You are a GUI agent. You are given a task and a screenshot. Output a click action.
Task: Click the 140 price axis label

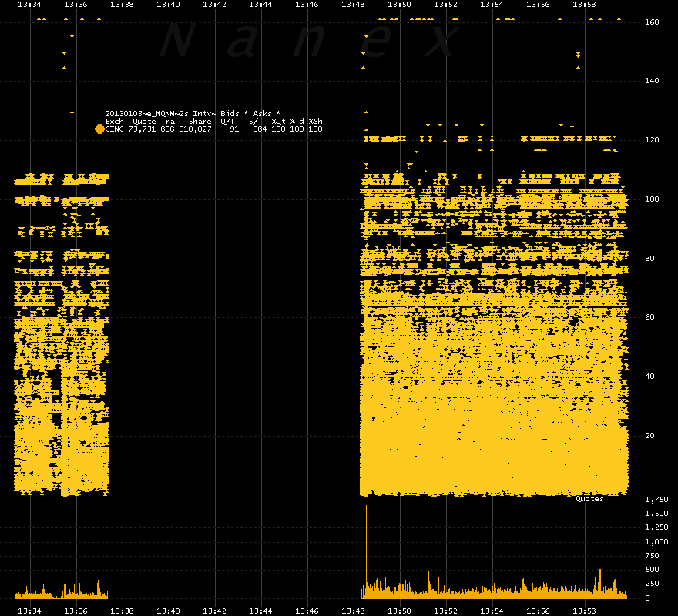pyautogui.click(x=652, y=81)
